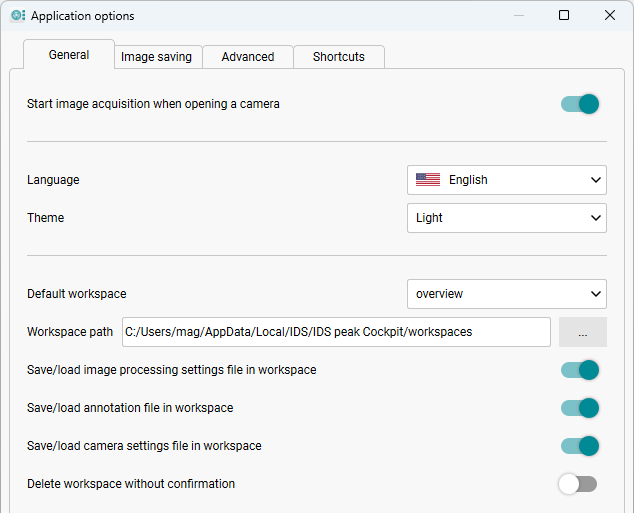This screenshot has height=513, width=634.
Task: Click the 'Default workspace' label
Action: pos(77,294)
